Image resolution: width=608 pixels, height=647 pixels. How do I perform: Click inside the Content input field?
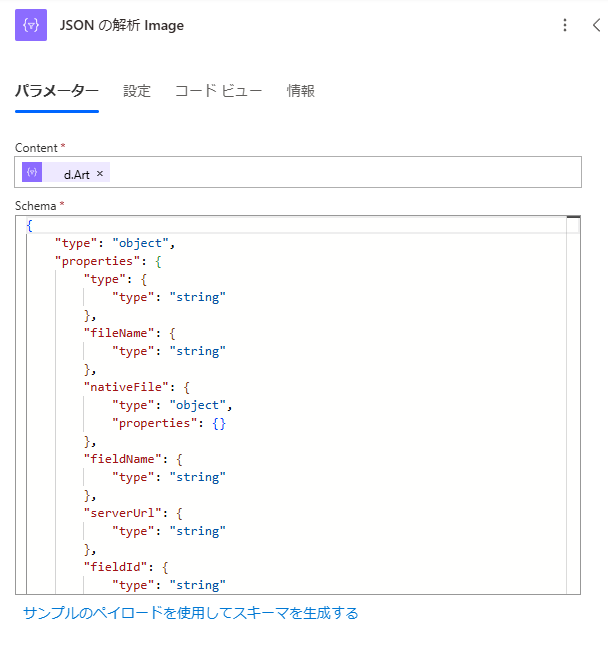point(298,172)
